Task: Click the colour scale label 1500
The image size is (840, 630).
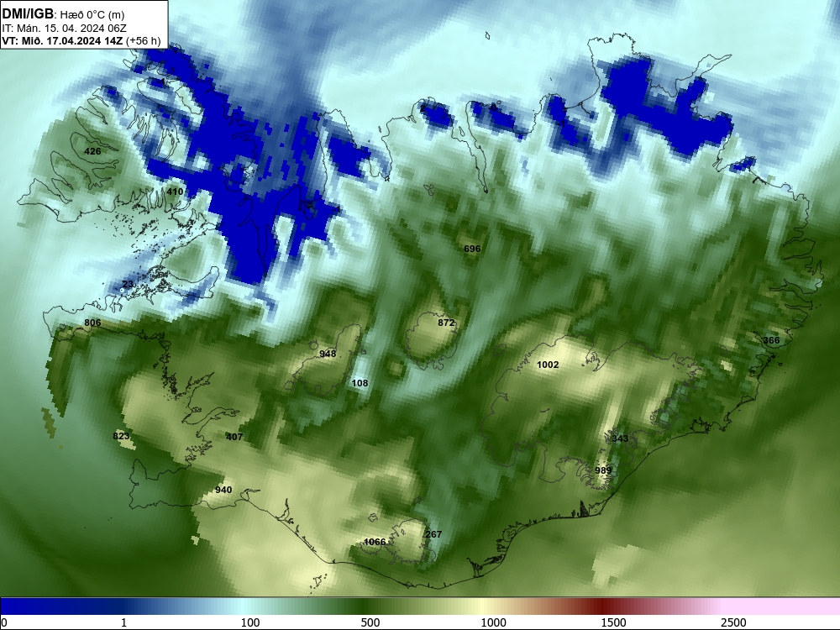Action: click(613, 622)
